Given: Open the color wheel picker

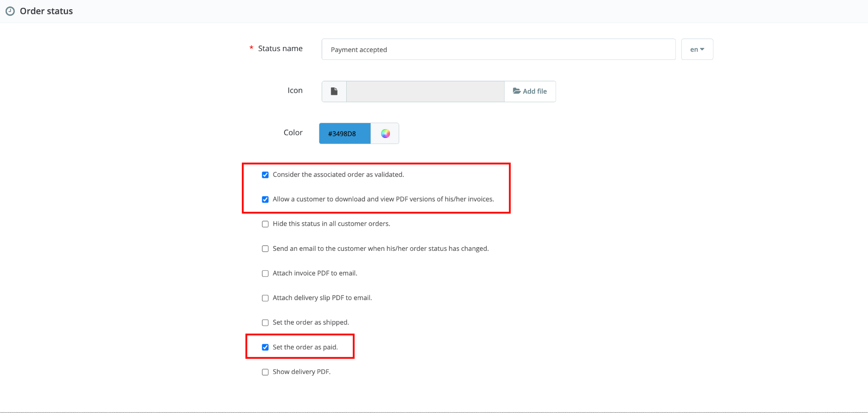Looking at the screenshot, I should pyautogui.click(x=384, y=133).
